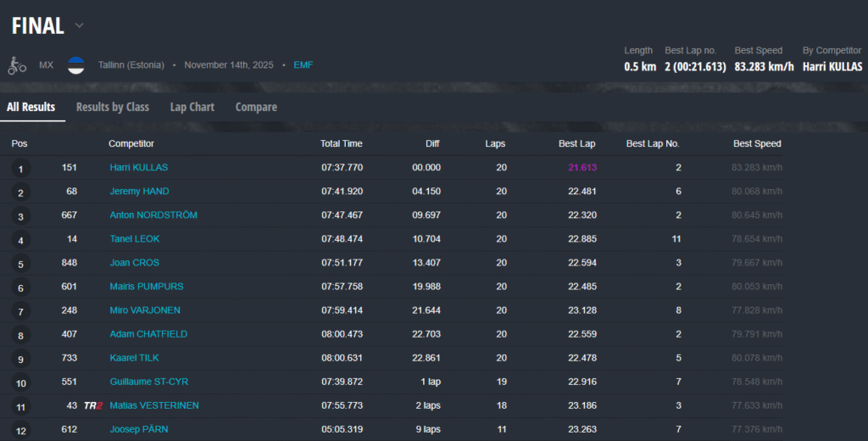Click position 5 circle badge
The image size is (868, 441).
point(20,264)
